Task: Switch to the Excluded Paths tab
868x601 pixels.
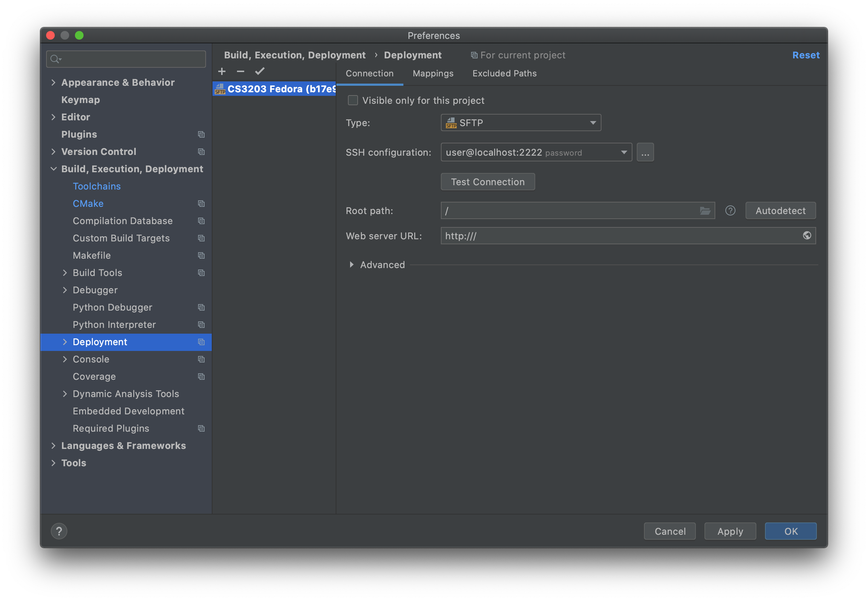Action: tap(504, 74)
